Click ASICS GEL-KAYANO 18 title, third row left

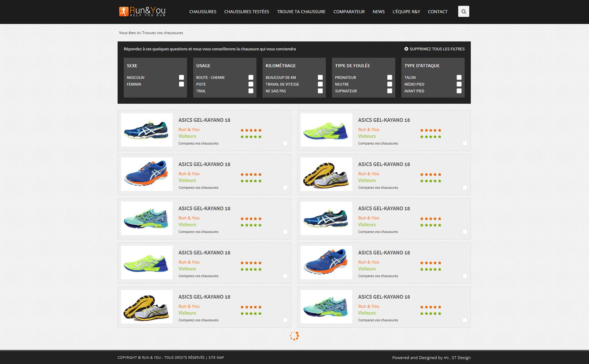204,208
